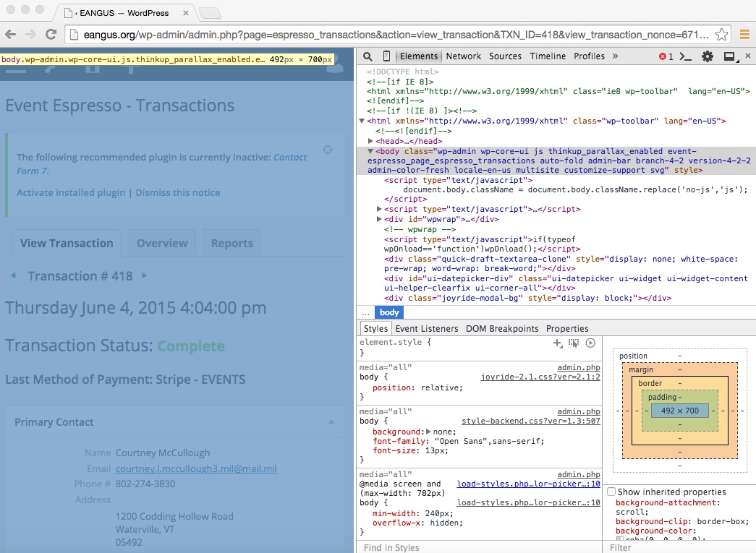The image size is (756, 553).
Task: Open the DOM Breakpoints sidebar tab
Action: tap(502, 328)
